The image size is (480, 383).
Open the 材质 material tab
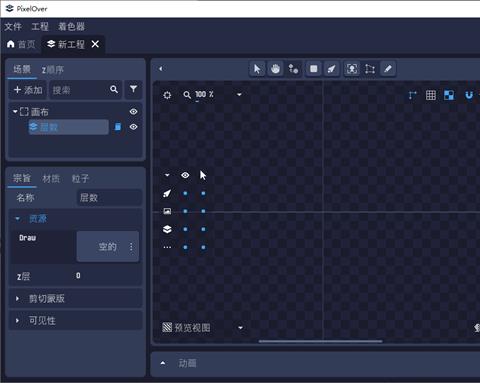(x=51, y=179)
